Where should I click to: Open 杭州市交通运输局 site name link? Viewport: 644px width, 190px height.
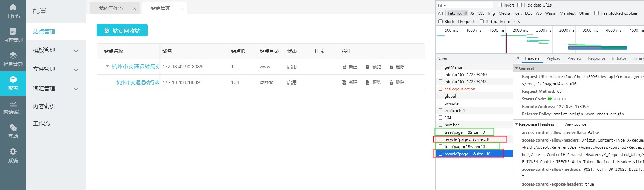(135, 67)
